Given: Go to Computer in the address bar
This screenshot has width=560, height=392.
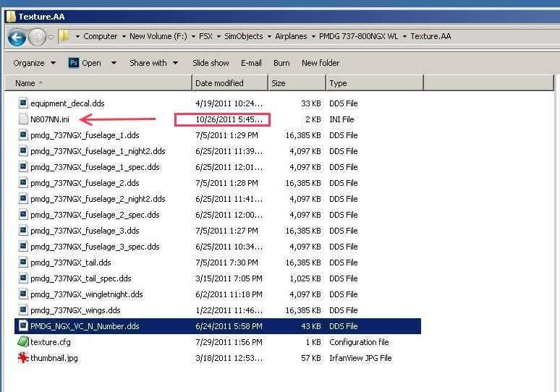Looking at the screenshot, I should pyautogui.click(x=100, y=36).
